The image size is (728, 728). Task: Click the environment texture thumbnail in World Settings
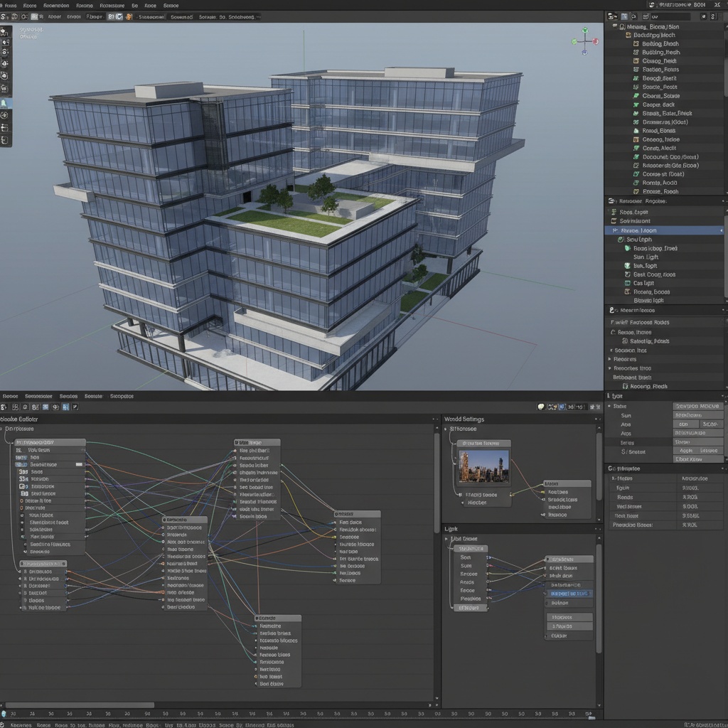pyautogui.click(x=483, y=466)
